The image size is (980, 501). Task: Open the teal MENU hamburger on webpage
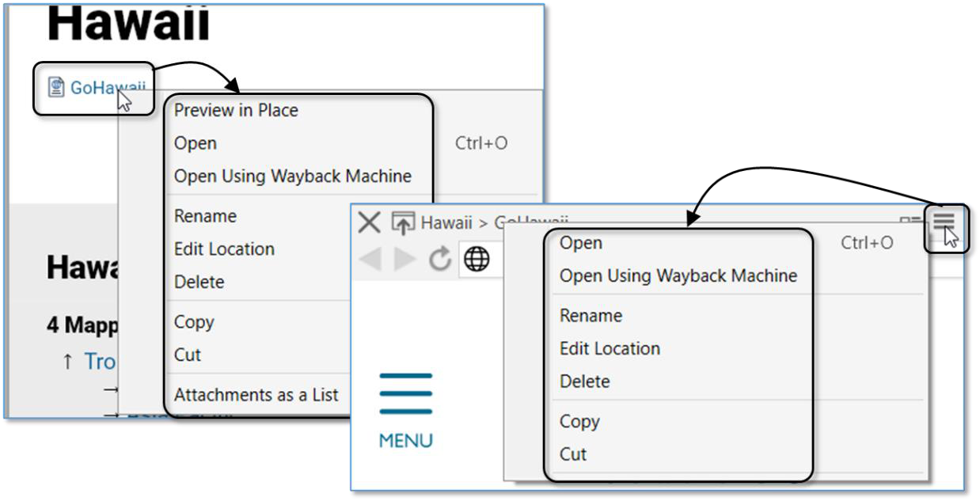click(x=405, y=393)
